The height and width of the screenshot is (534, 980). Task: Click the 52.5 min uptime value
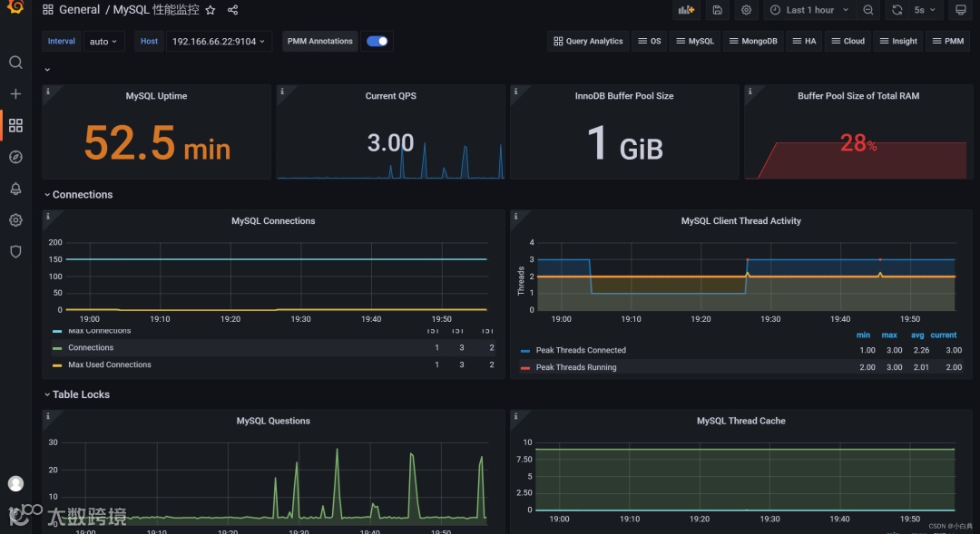(x=157, y=143)
